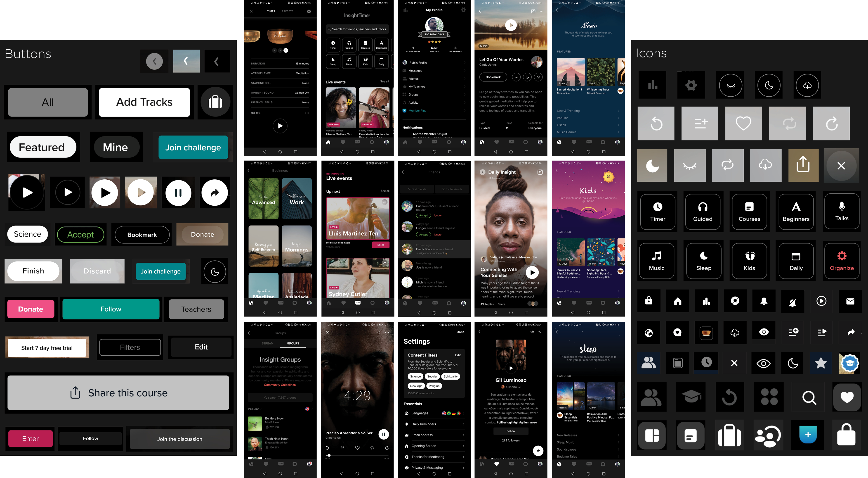Select the Find friends tab on Friends screen
This screenshot has width=868, height=478.
417,189
